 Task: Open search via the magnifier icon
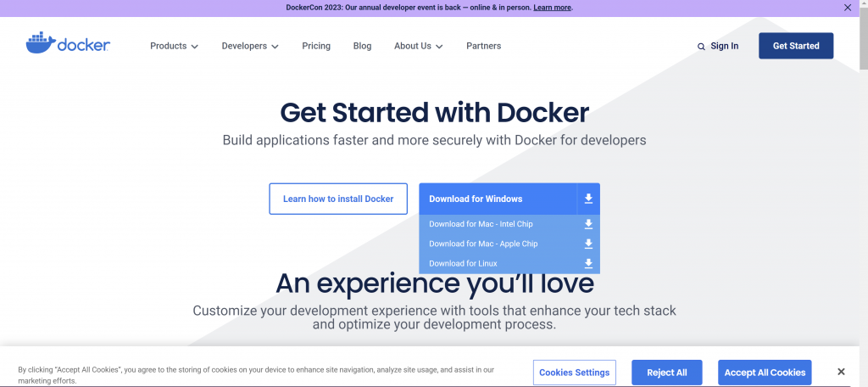(x=701, y=47)
